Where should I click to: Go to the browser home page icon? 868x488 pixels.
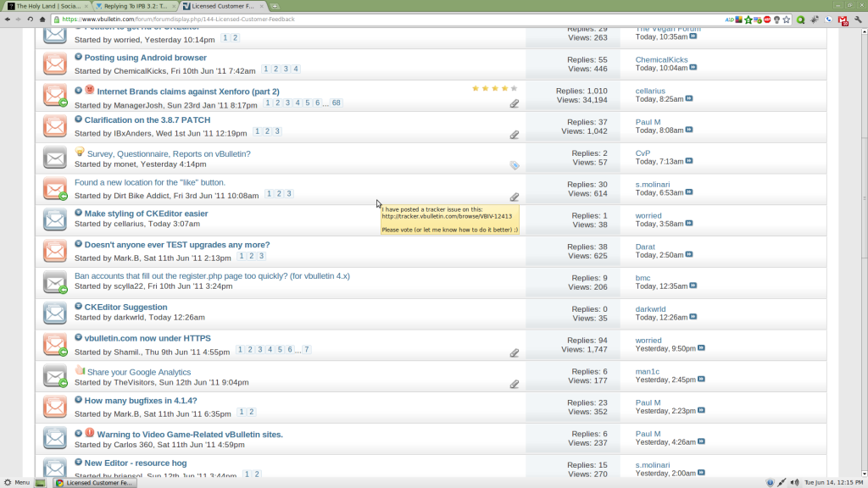[x=42, y=19]
